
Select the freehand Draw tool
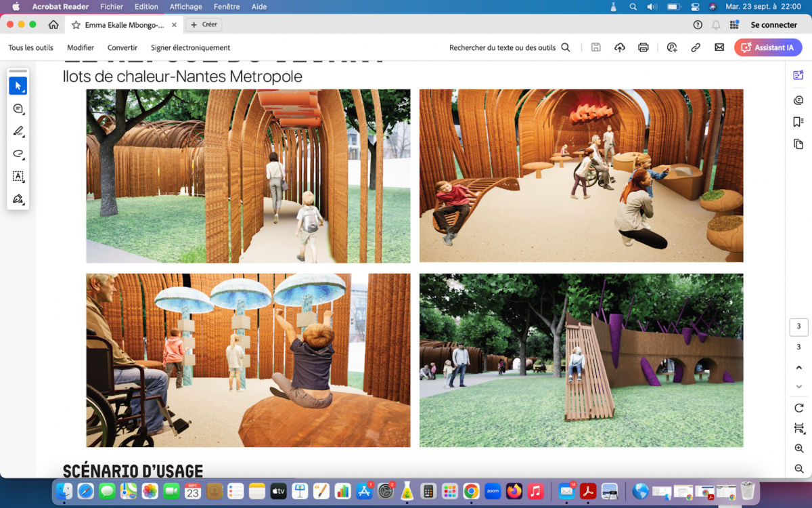coord(18,154)
